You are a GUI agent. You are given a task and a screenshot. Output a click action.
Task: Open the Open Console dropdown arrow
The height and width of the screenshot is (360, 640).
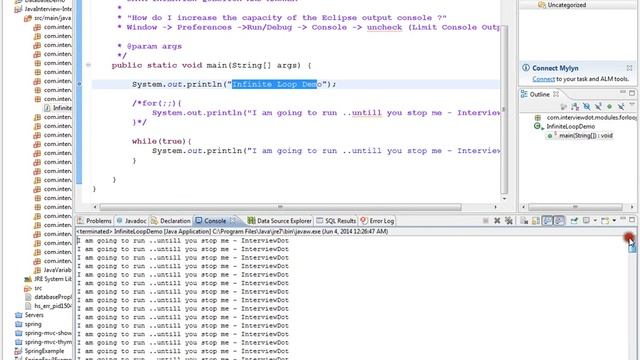[614, 221]
